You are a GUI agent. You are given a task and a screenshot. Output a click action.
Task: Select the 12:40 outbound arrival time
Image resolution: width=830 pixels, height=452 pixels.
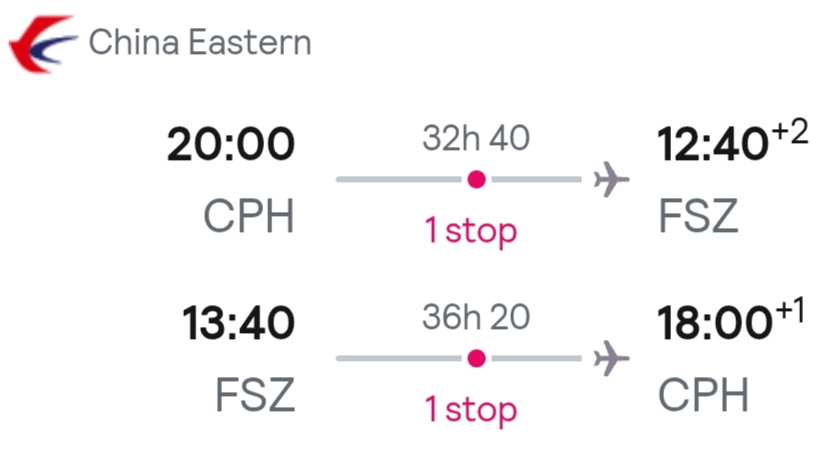[x=712, y=144]
